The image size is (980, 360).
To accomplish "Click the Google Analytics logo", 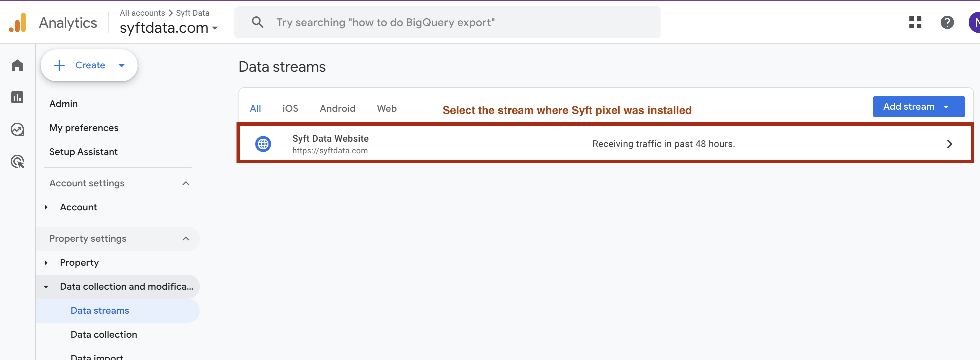I will click(x=18, y=22).
